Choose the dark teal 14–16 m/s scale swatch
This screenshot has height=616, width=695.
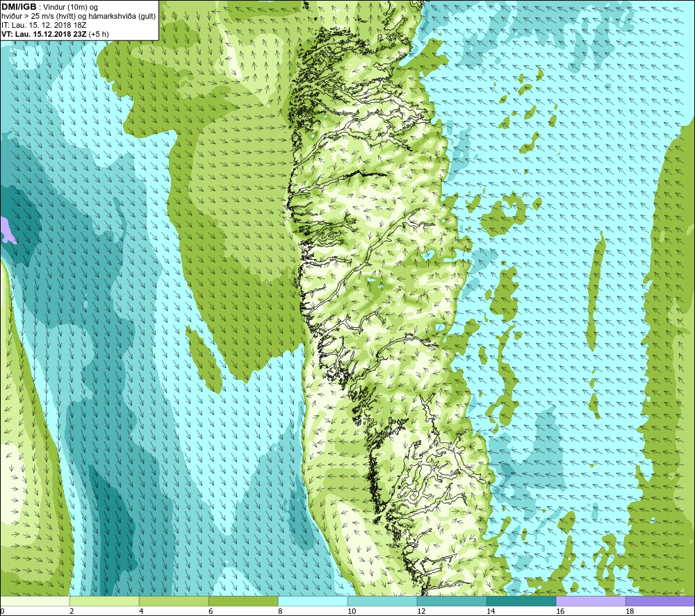(521, 601)
